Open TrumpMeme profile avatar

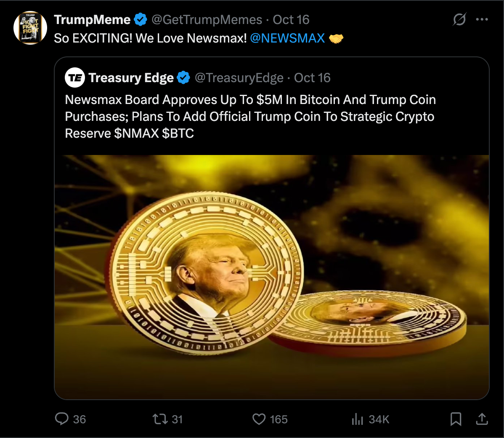point(30,28)
